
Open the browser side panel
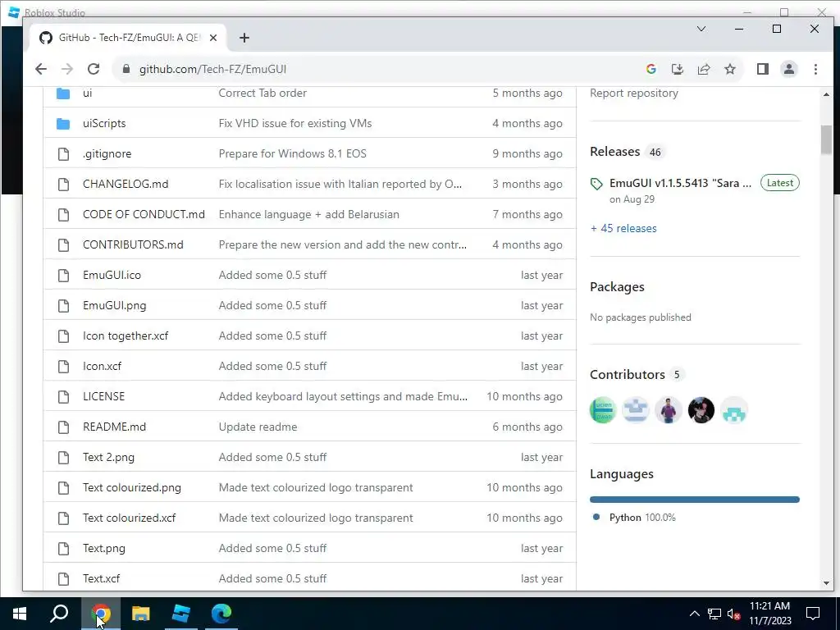tap(762, 69)
